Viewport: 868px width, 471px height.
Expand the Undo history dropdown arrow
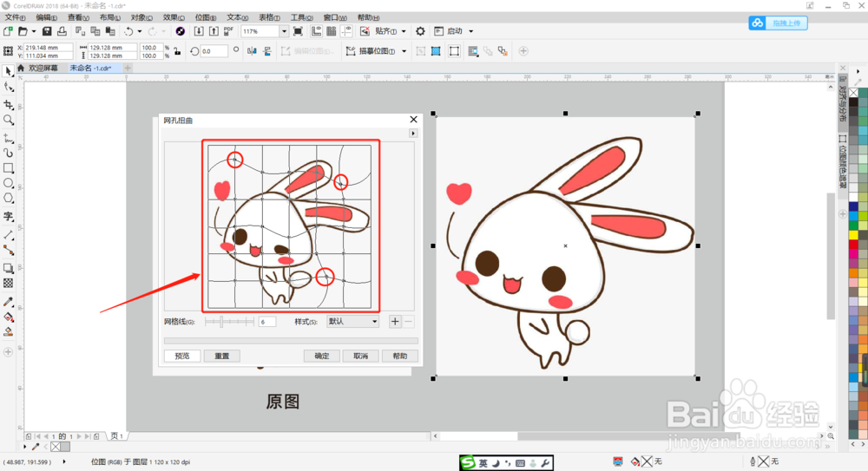click(x=140, y=31)
